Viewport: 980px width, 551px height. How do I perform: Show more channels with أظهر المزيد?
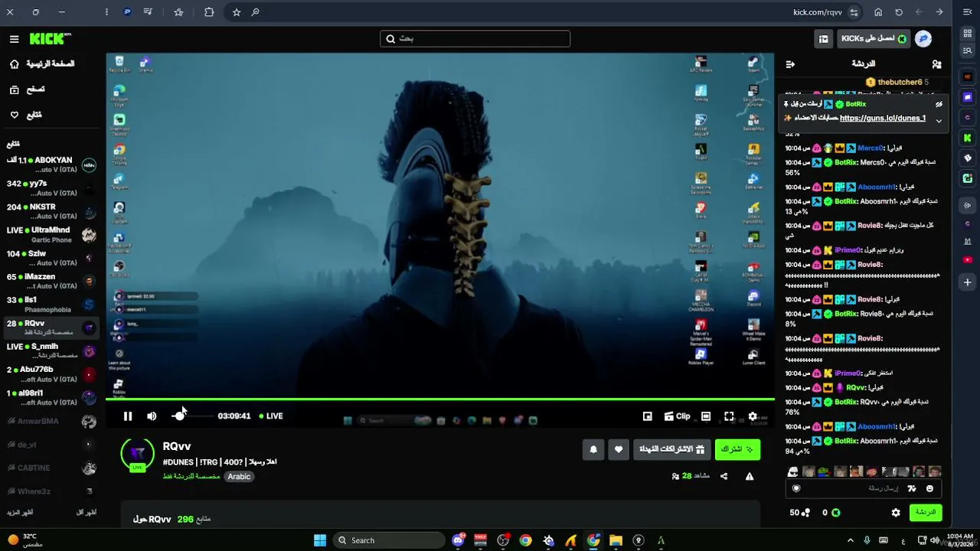tap(20, 512)
